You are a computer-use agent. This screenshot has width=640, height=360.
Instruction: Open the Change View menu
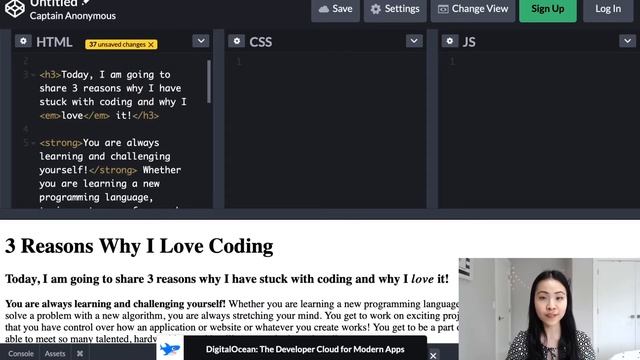click(473, 9)
